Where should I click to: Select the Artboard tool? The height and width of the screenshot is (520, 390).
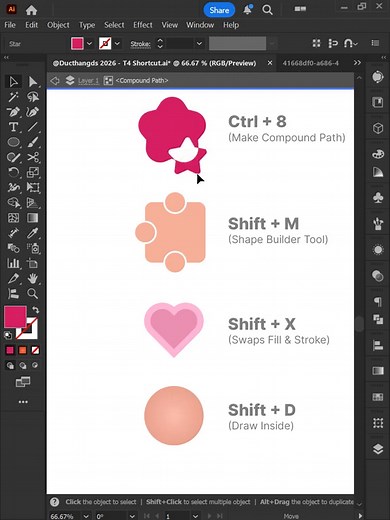coord(33,263)
